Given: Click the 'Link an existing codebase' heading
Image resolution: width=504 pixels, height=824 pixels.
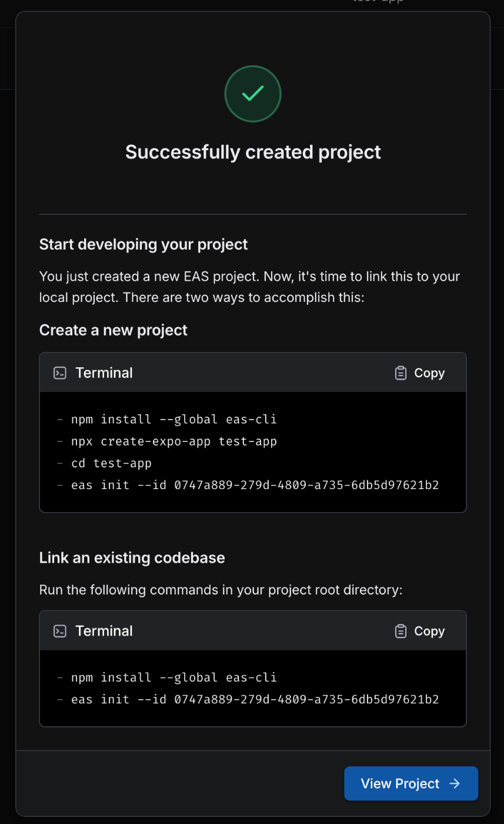Looking at the screenshot, I should (132, 557).
